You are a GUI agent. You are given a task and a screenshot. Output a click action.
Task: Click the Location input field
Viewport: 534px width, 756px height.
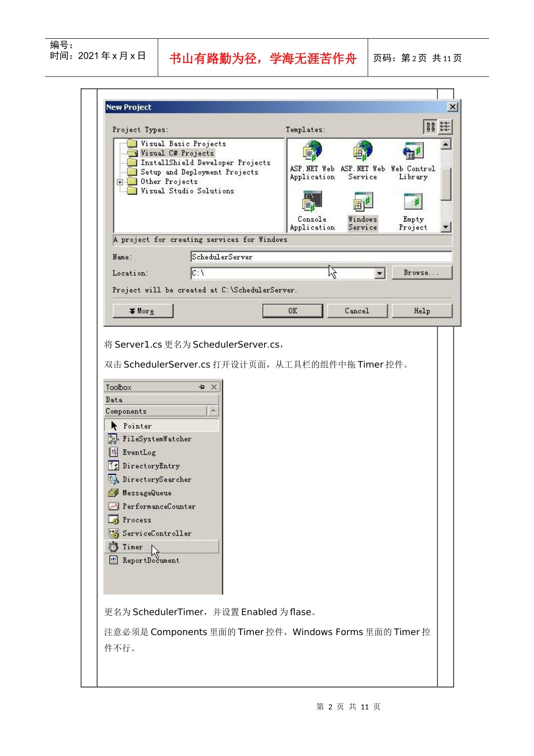283,273
